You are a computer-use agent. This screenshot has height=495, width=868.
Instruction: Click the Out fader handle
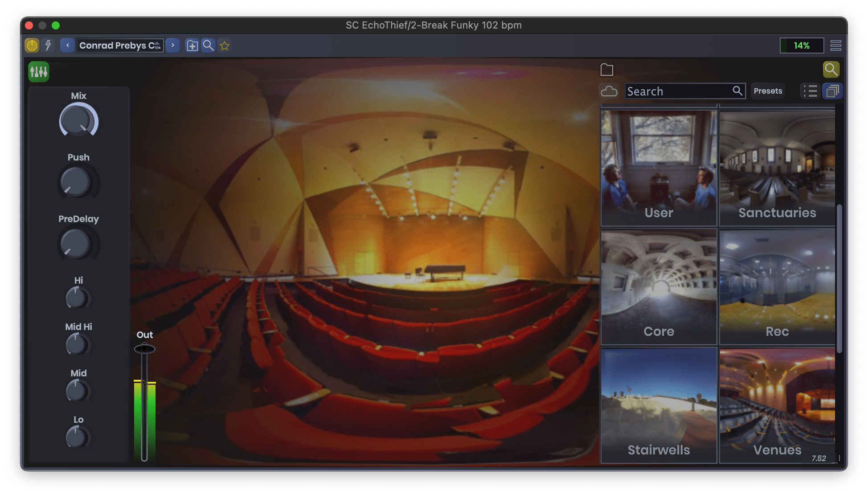coord(144,349)
